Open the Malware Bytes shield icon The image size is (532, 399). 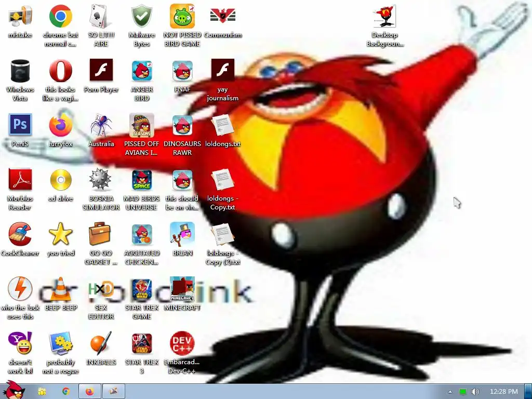[x=141, y=16]
